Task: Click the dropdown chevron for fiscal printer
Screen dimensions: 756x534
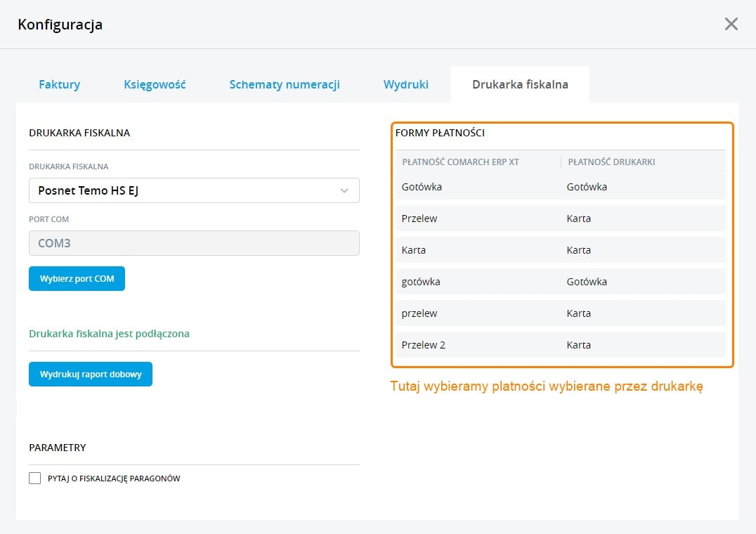Action: (344, 190)
